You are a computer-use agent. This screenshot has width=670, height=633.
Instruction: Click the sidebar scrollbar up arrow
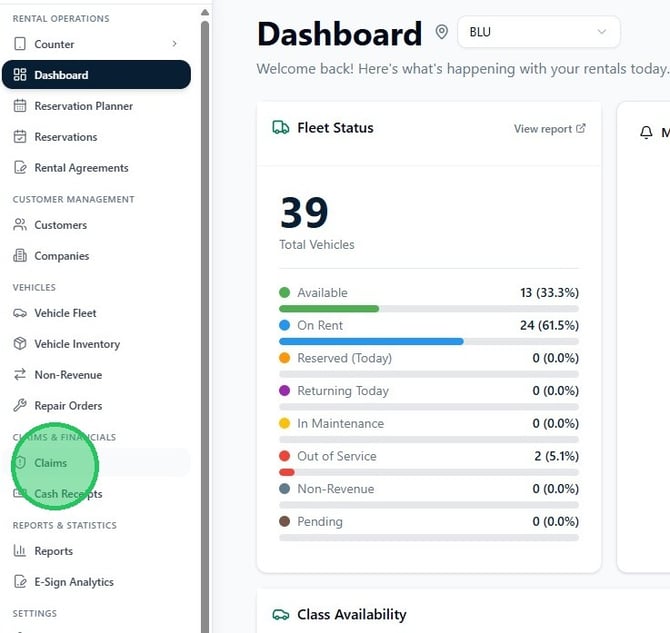click(205, 12)
